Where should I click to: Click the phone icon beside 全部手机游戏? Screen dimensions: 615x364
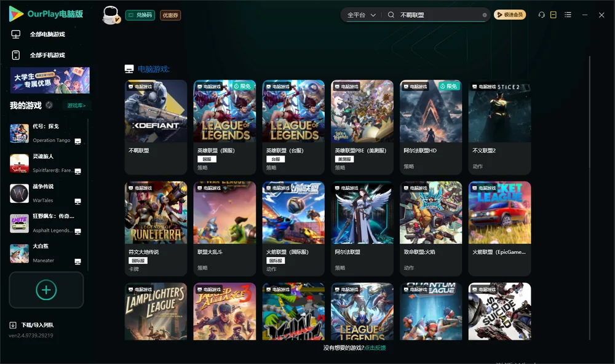[16, 55]
